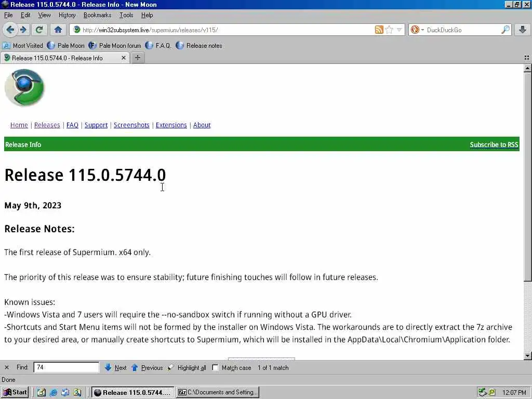Click the scrollbar down arrow
Image resolution: width=532 pixels, height=399 pixels.
[x=527, y=355]
